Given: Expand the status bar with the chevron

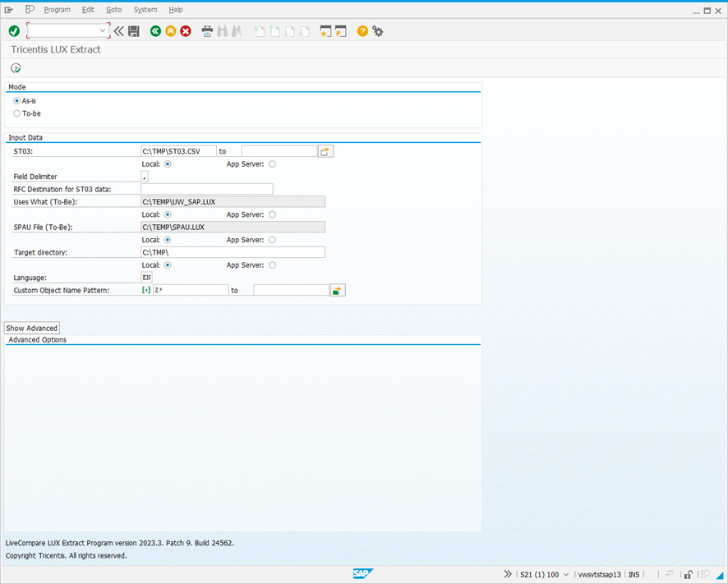Looking at the screenshot, I should coord(509,574).
